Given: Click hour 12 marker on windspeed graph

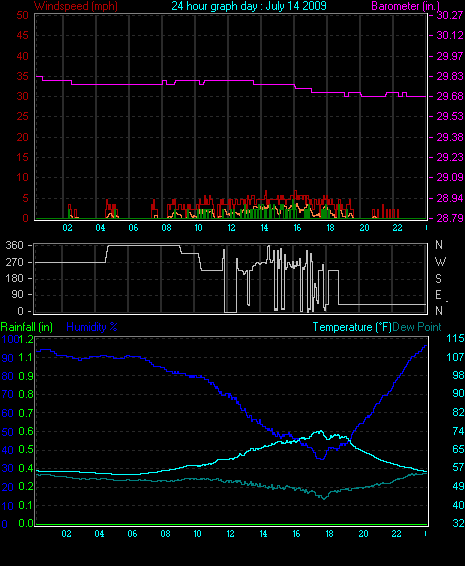Looking at the screenshot, I should click(x=231, y=228).
